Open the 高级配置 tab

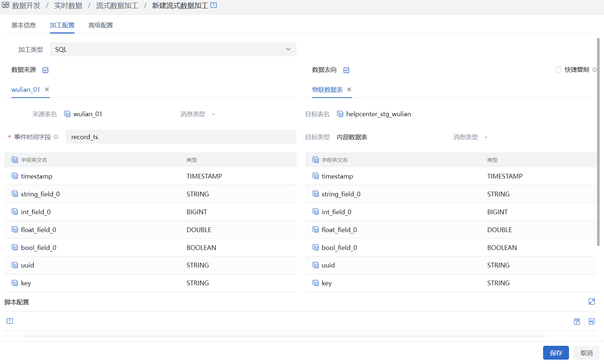tap(101, 25)
